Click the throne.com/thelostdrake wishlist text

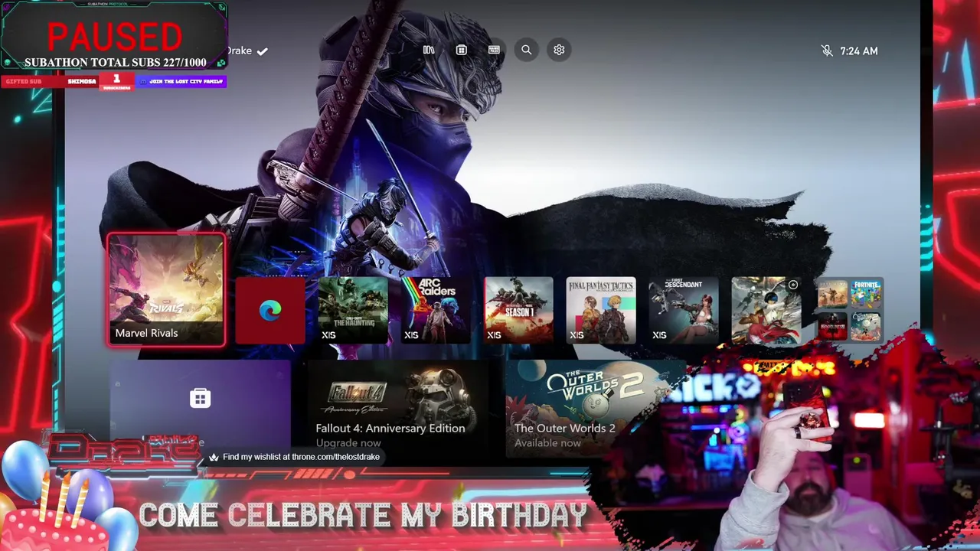[301, 457]
